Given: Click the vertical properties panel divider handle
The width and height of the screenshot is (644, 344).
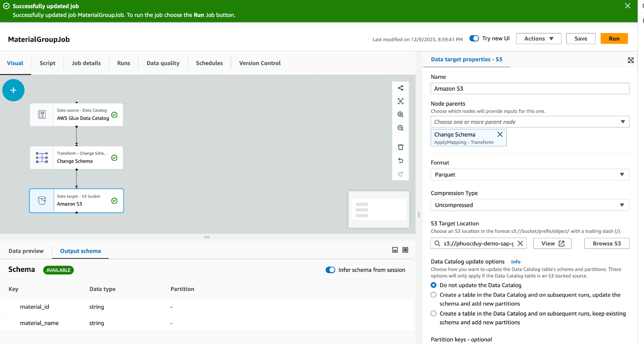Looking at the screenshot, I should pyautogui.click(x=419, y=214).
